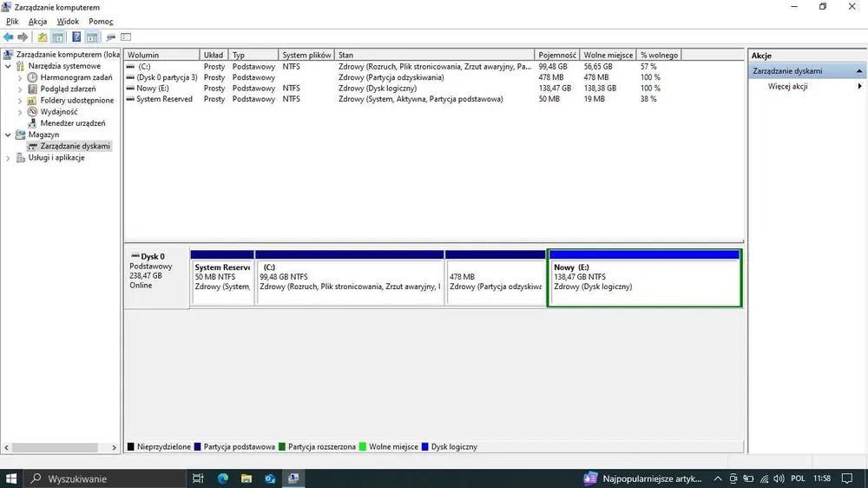Open the Wi-Fi network tray icon
This screenshot has height=488, width=868.
click(x=764, y=478)
